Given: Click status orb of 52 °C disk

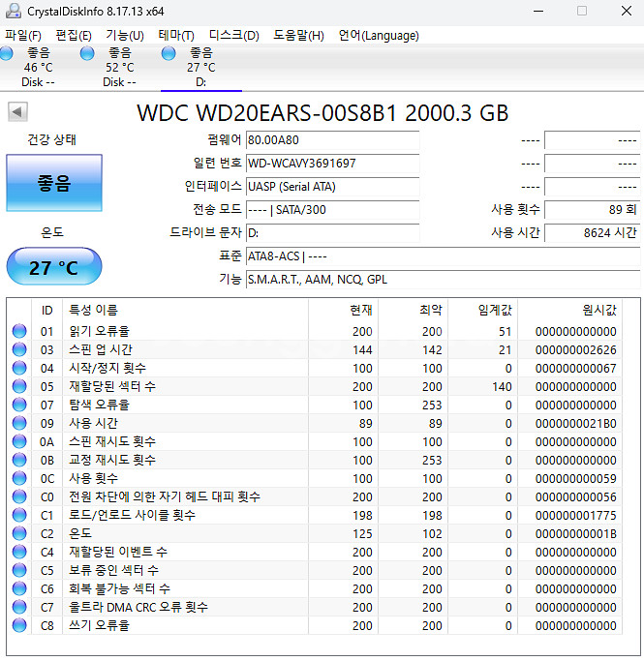Looking at the screenshot, I should (x=87, y=53).
